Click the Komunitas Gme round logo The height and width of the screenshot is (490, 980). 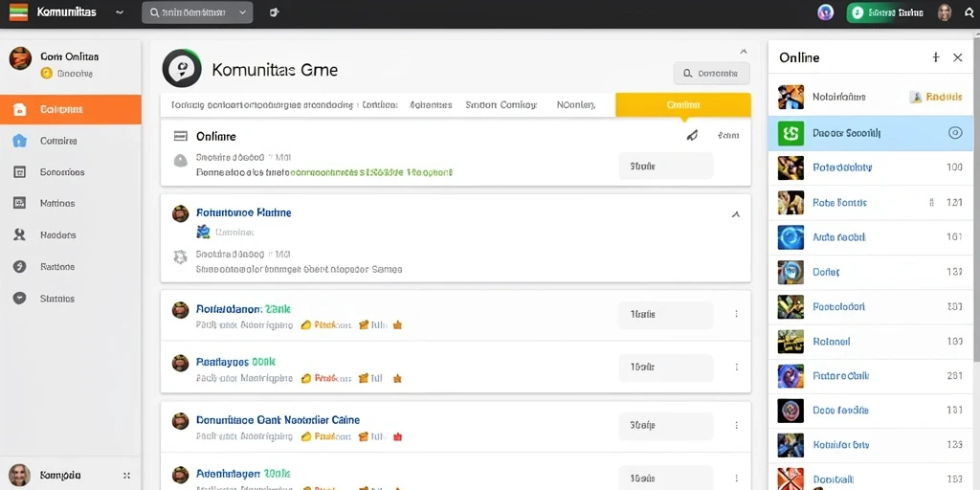181,68
